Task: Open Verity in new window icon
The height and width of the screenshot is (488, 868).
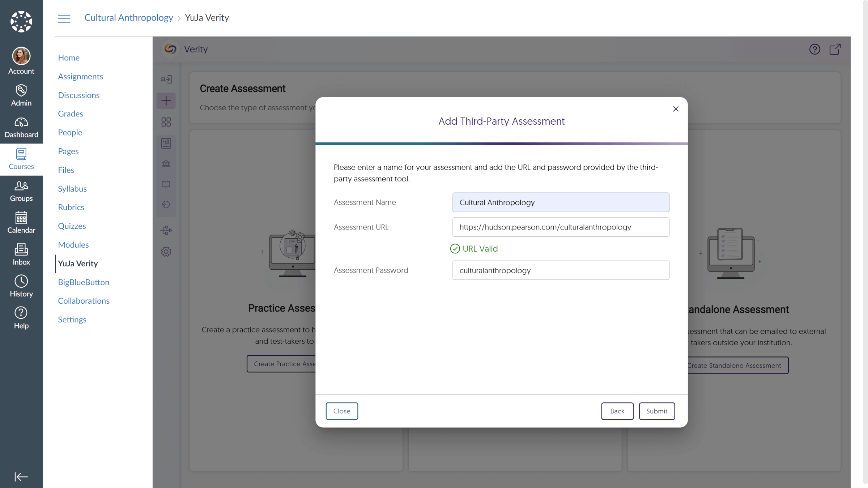Action: click(835, 49)
